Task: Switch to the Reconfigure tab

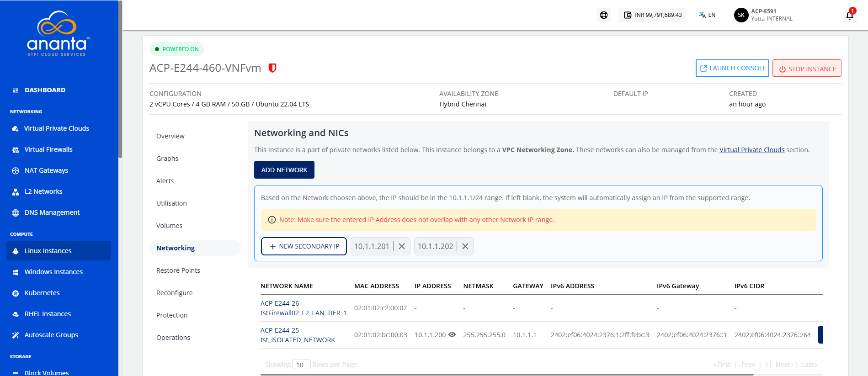Action: (175, 293)
